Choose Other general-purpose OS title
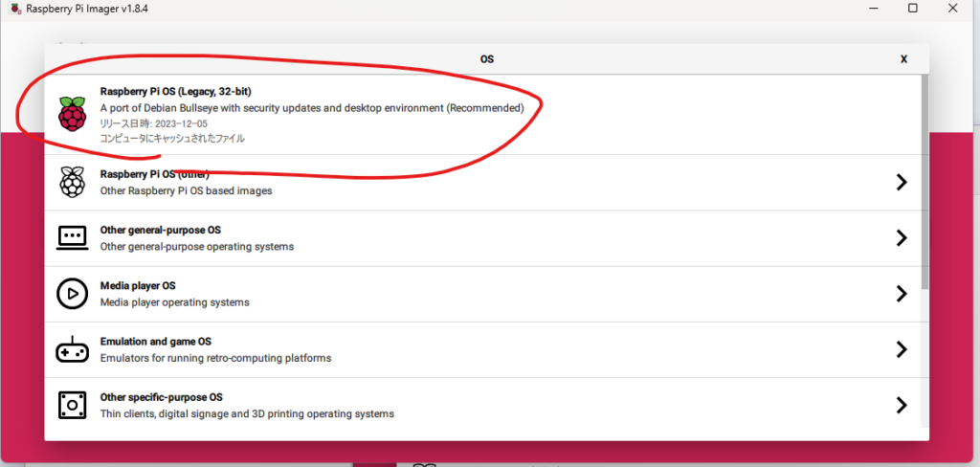The width and height of the screenshot is (980, 467). [161, 230]
